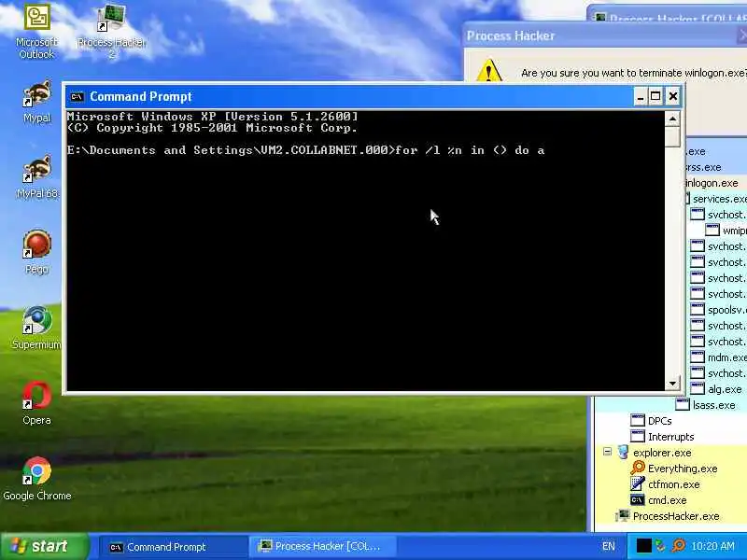Select the DPCs row in Process Hacker
The width and height of the screenshot is (747, 560).
tap(670, 421)
